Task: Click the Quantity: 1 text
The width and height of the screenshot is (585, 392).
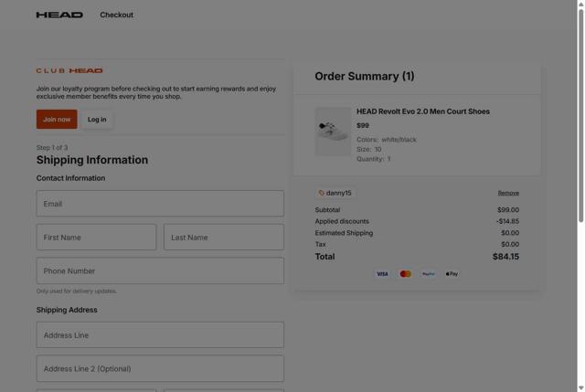Action: point(374,159)
